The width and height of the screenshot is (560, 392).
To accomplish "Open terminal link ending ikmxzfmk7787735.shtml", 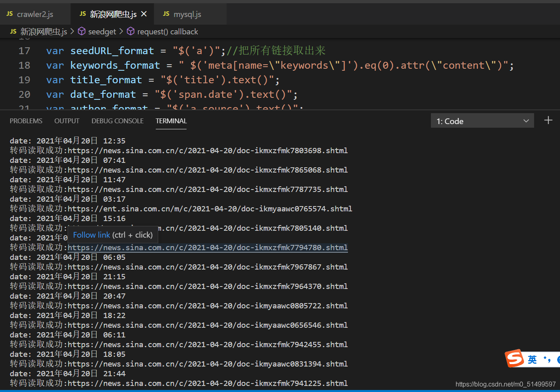I will (208, 189).
